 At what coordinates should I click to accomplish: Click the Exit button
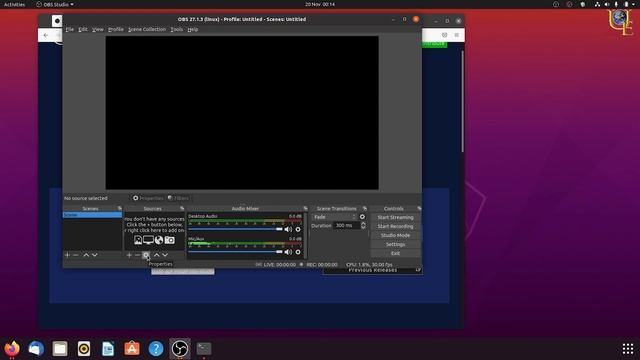[395, 253]
